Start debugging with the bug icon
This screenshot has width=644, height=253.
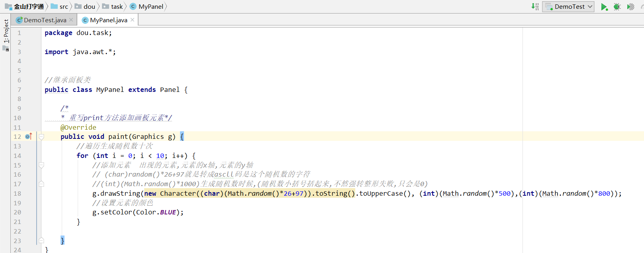coord(617,7)
